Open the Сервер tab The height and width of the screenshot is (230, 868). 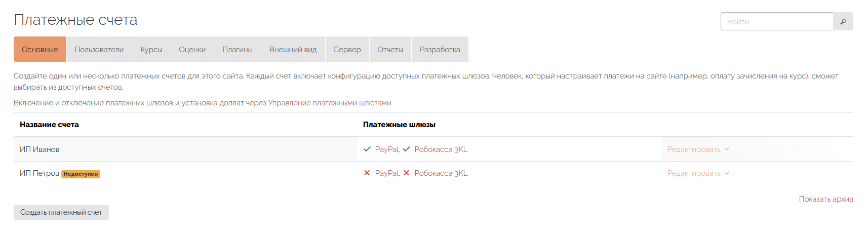click(347, 50)
